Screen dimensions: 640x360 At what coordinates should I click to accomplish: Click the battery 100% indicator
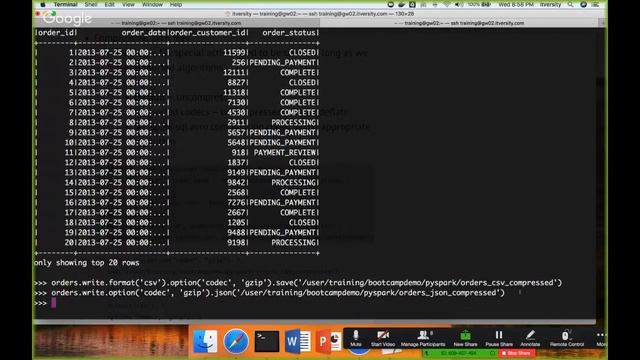(x=480, y=4)
